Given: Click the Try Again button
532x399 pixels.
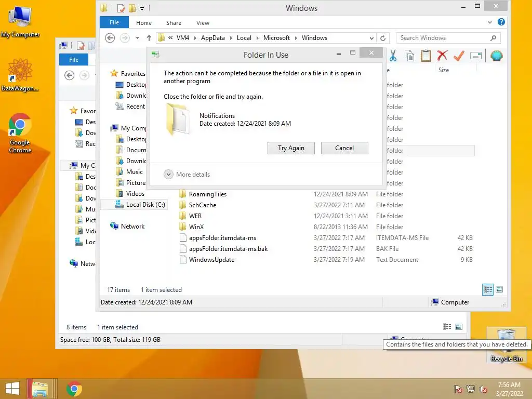Looking at the screenshot, I should (291, 148).
